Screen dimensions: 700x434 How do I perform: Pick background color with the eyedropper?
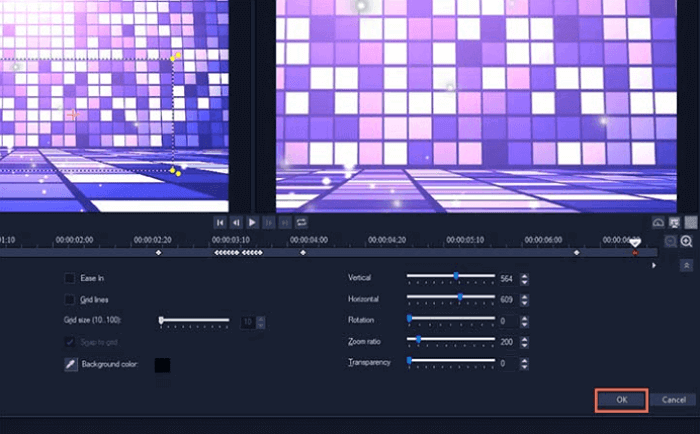pyautogui.click(x=71, y=365)
